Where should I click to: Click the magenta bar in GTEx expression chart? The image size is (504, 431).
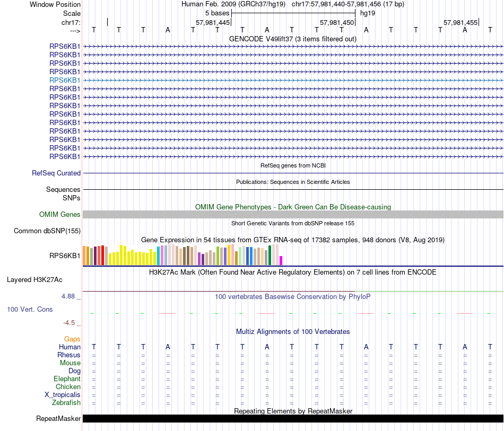coord(281,260)
